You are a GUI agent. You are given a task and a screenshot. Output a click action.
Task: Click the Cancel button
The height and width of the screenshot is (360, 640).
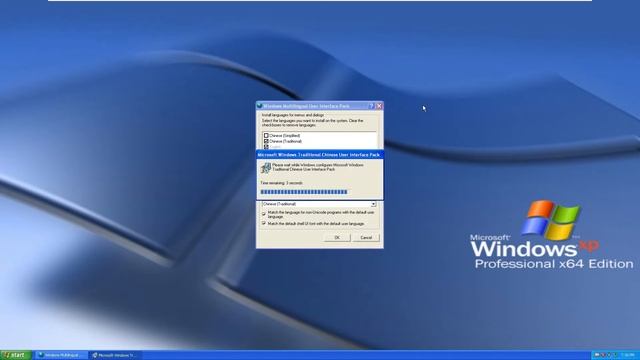point(366,238)
